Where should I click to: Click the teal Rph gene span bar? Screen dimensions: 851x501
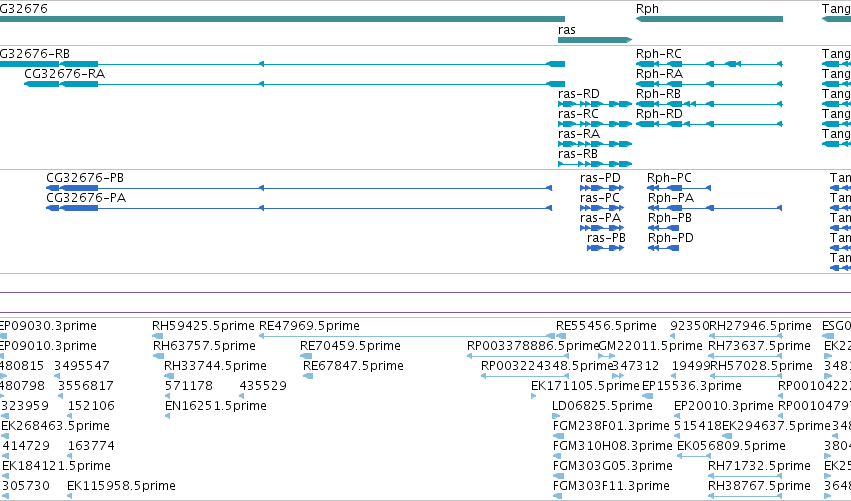(709, 19)
